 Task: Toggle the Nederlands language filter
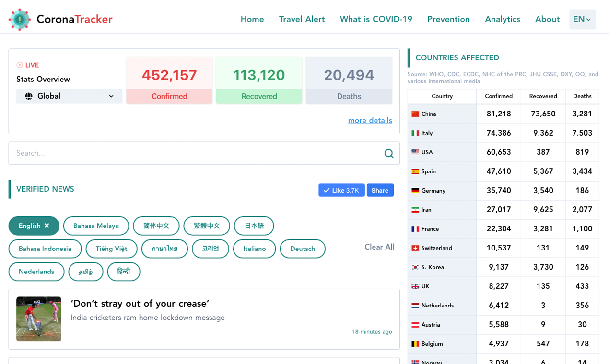click(36, 272)
